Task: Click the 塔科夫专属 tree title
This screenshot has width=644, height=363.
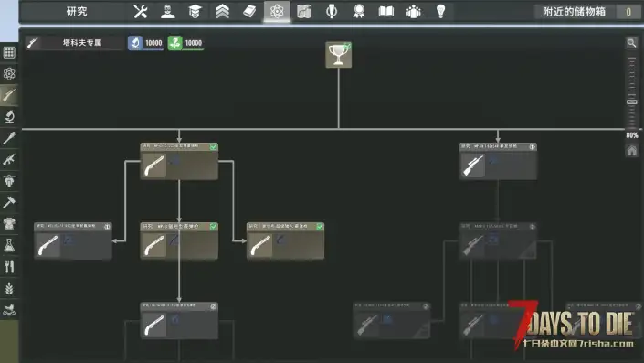Action: (82, 43)
